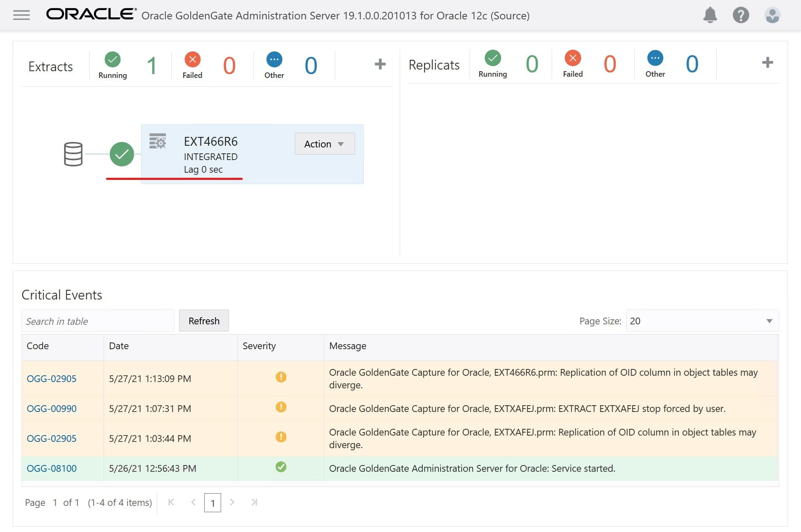Open the Page Size dropdown
This screenshot has width=801, height=532.
(702, 321)
